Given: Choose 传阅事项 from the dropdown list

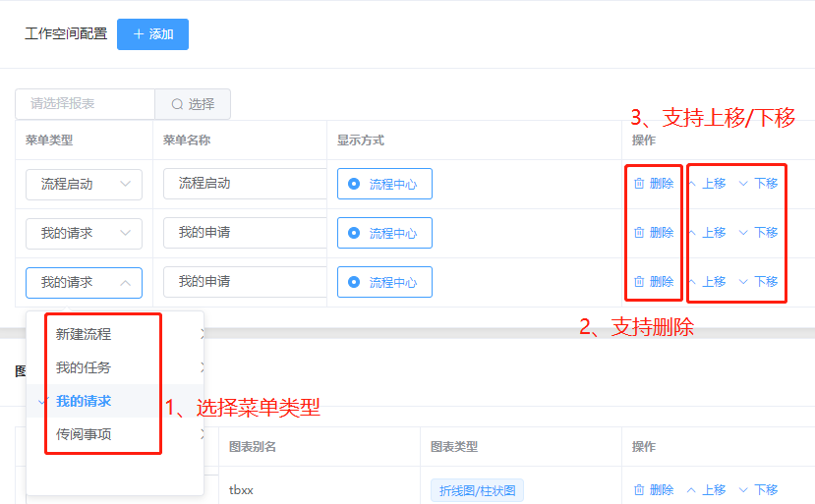Looking at the screenshot, I should point(84,434).
